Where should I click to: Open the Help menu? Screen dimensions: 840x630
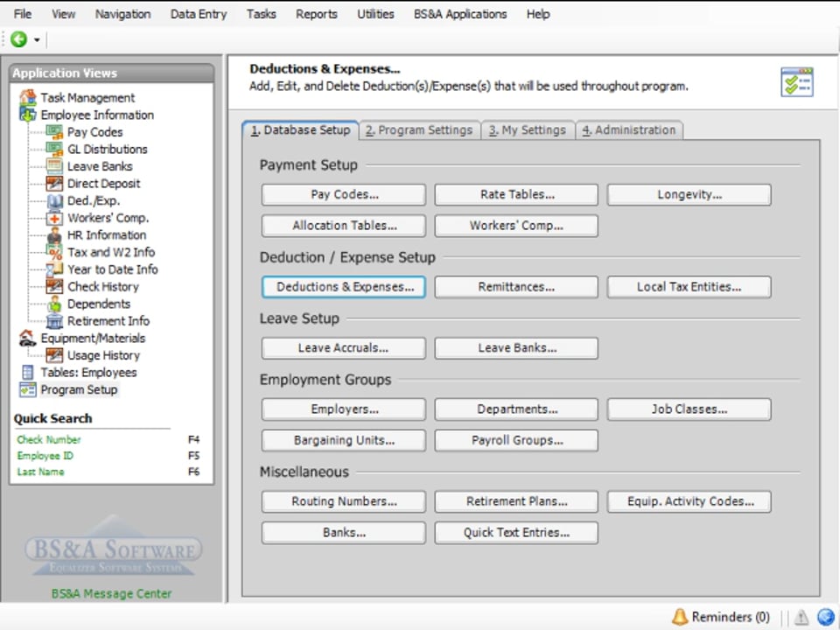pyautogui.click(x=538, y=14)
